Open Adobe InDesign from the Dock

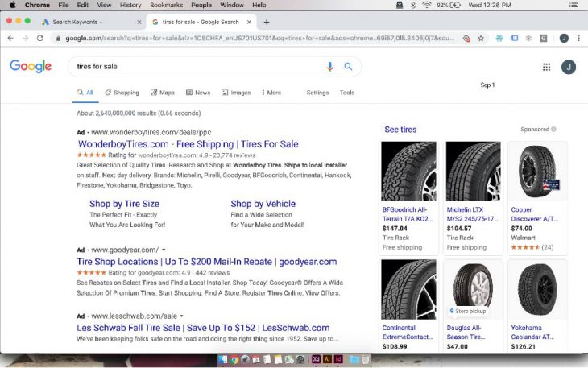[x=338, y=359]
